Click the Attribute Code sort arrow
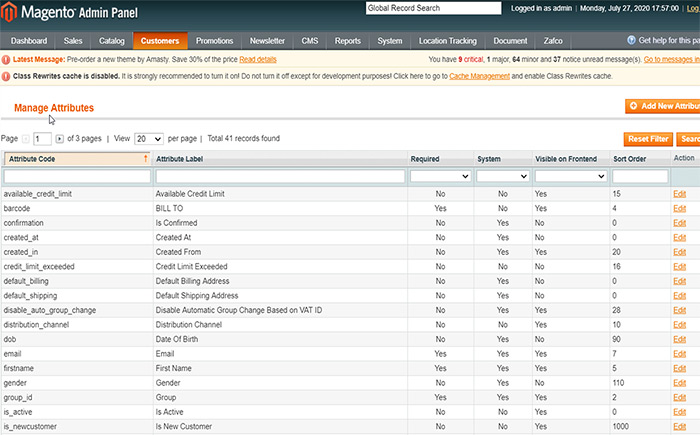Image resolution: width=700 pixels, height=435 pixels. 146,159
